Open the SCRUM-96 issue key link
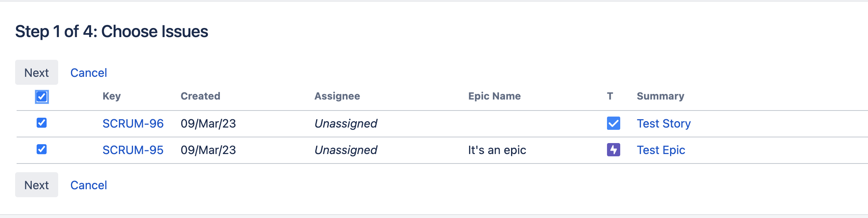 [x=133, y=123]
